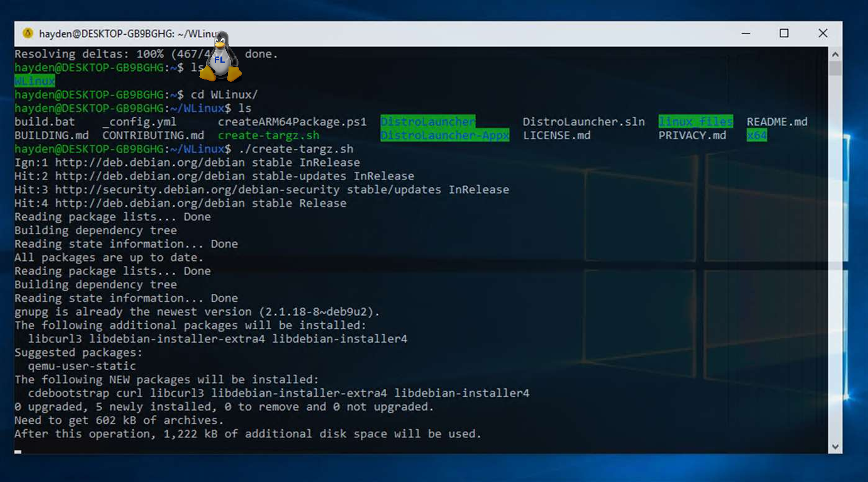Select the highlighted DistroLauncher-Appx folder entry
The width and height of the screenshot is (868, 482).
tap(445, 135)
